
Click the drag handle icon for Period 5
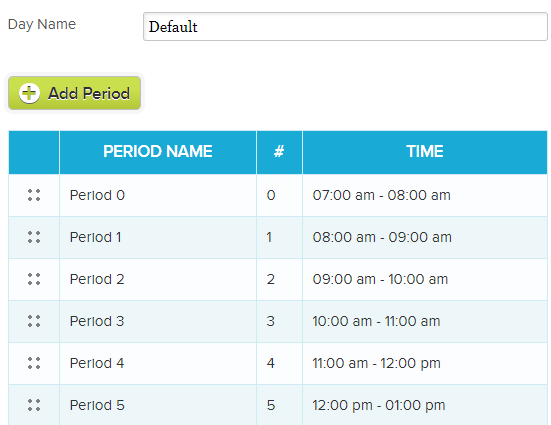coord(34,405)
